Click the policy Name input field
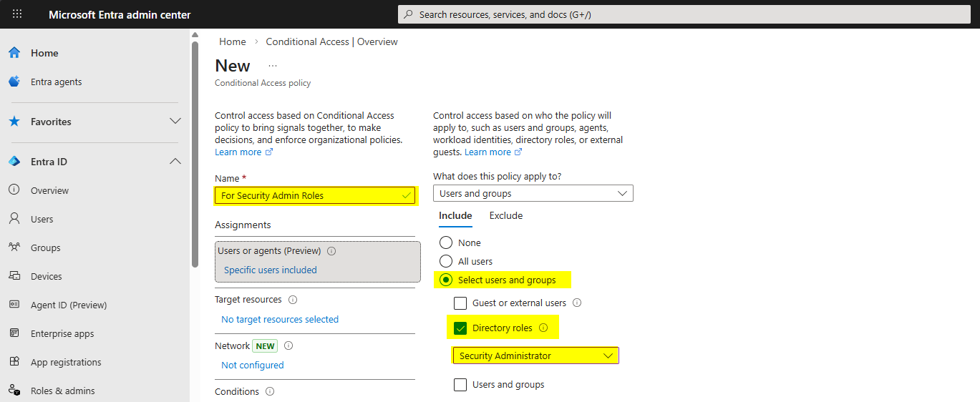The image size is (980, 402). click(315, 195)
